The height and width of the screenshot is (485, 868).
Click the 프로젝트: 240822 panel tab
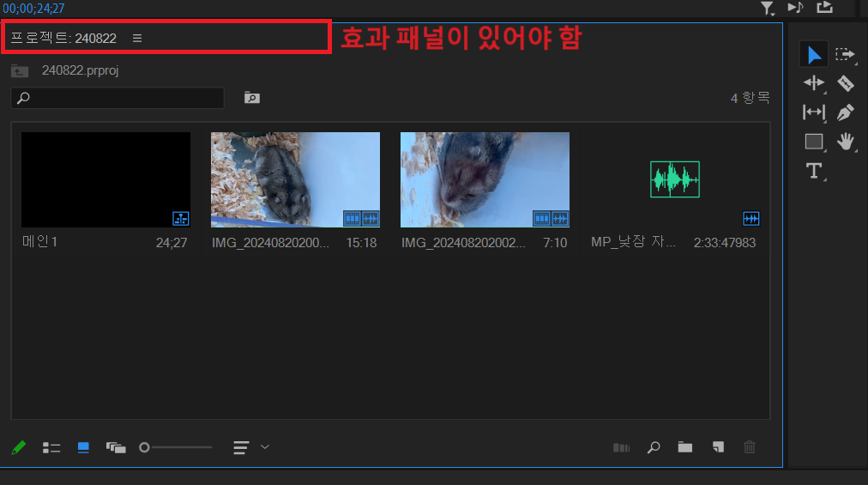[63, 39]
